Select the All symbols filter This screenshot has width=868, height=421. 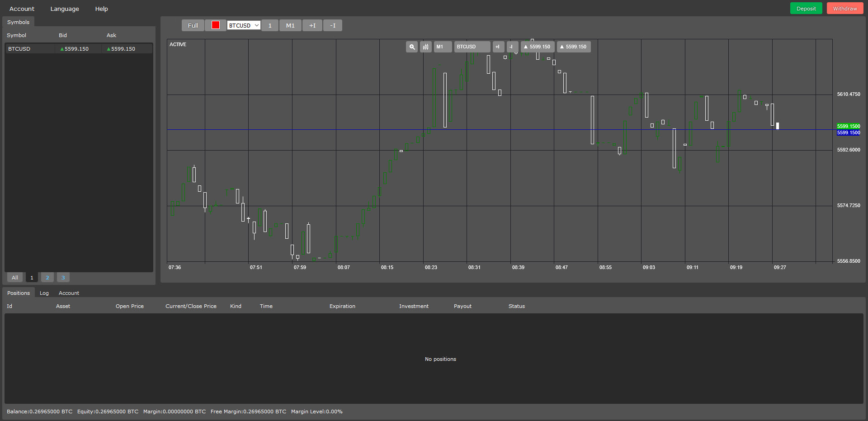15,278
